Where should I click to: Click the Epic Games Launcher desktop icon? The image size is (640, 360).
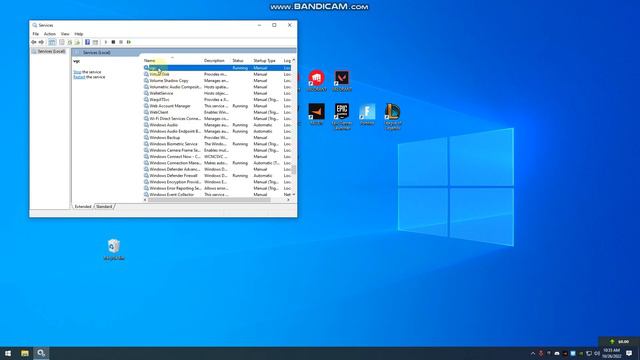(x=342, y=117)
